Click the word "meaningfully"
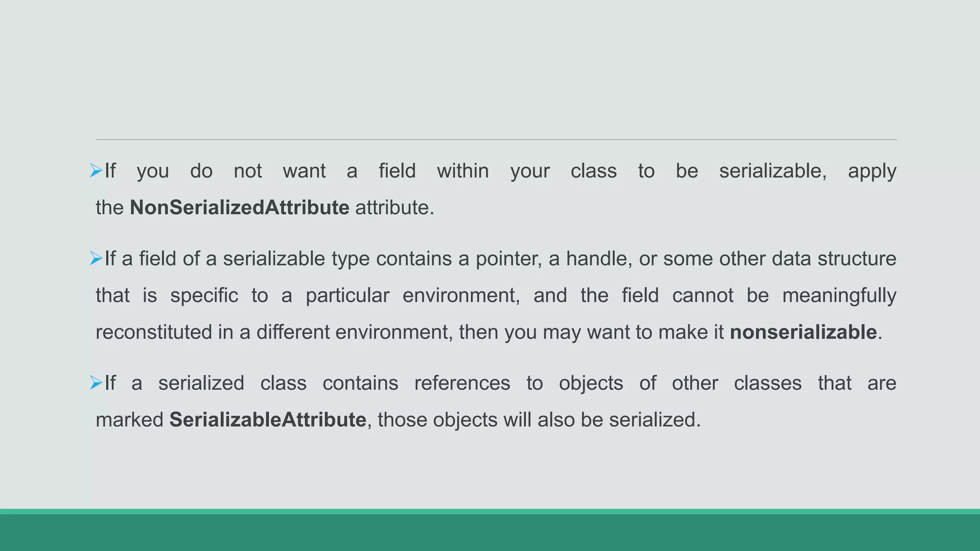The width and height of the screenshot is (980, 551). pyautogui.click(x=839, y=296)
